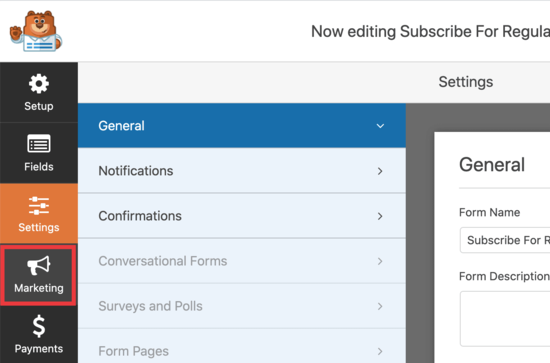The image size is (550, 363).
Task: Open the Notifications settings section
Action: 242,171
